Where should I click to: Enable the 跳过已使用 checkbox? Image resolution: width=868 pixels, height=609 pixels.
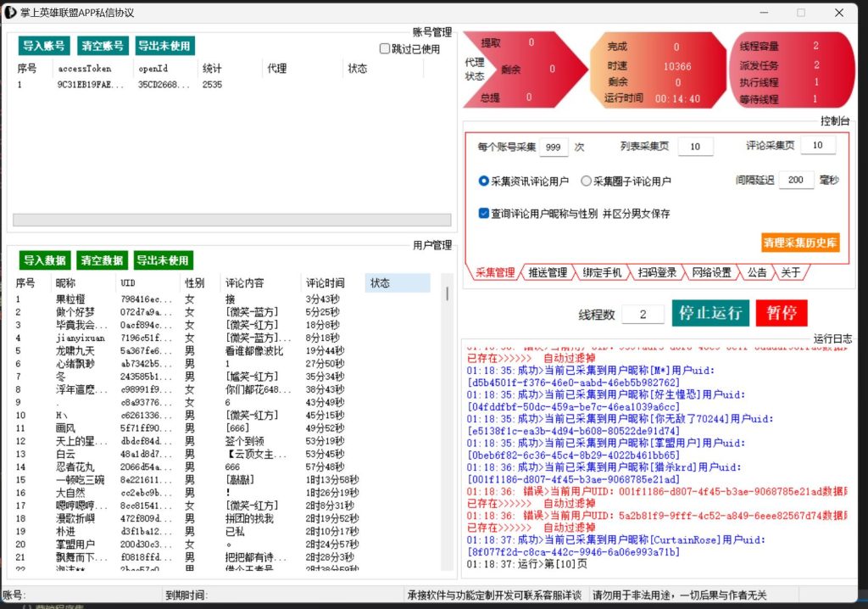[x=385, y=49]
